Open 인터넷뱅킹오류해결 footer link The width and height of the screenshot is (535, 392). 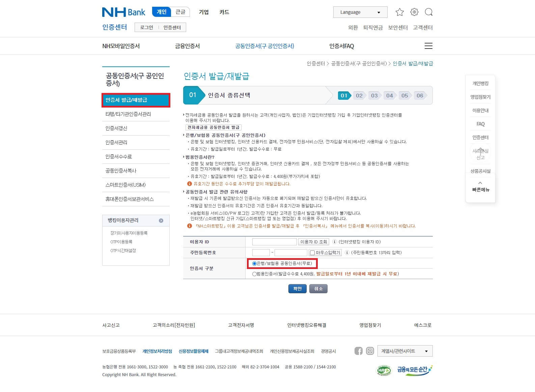[x=307, y=325]
